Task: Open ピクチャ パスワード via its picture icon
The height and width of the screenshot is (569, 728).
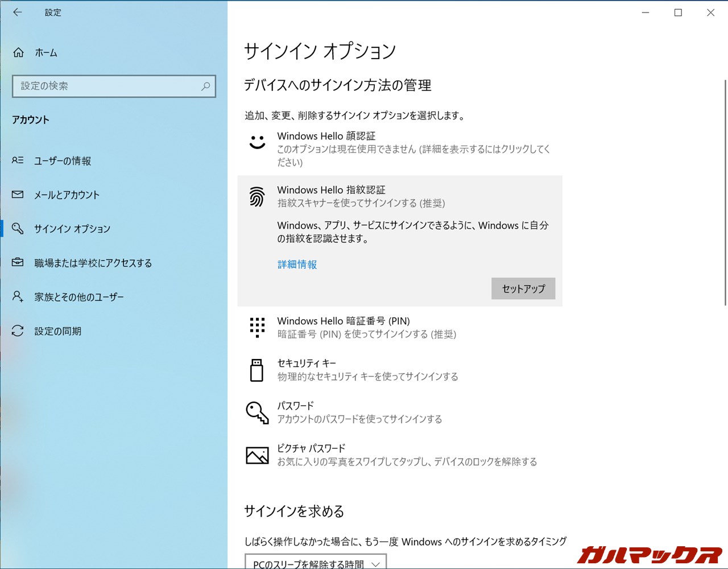Action: (257, 454)
